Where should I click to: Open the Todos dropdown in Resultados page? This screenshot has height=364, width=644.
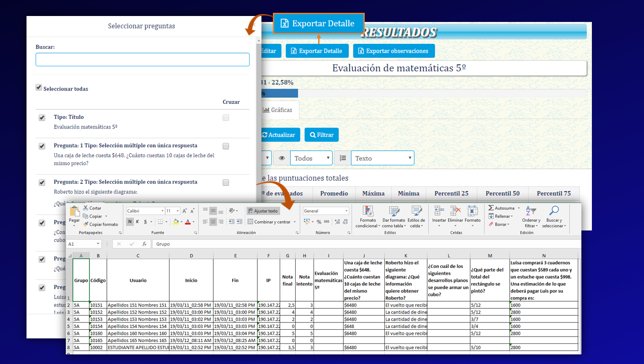pos(311,158)
